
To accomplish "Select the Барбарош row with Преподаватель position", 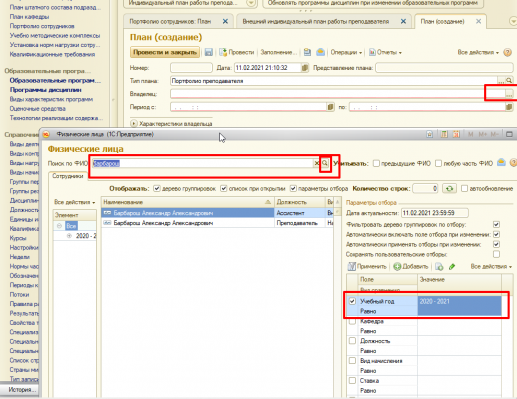I will pos(218,223).
